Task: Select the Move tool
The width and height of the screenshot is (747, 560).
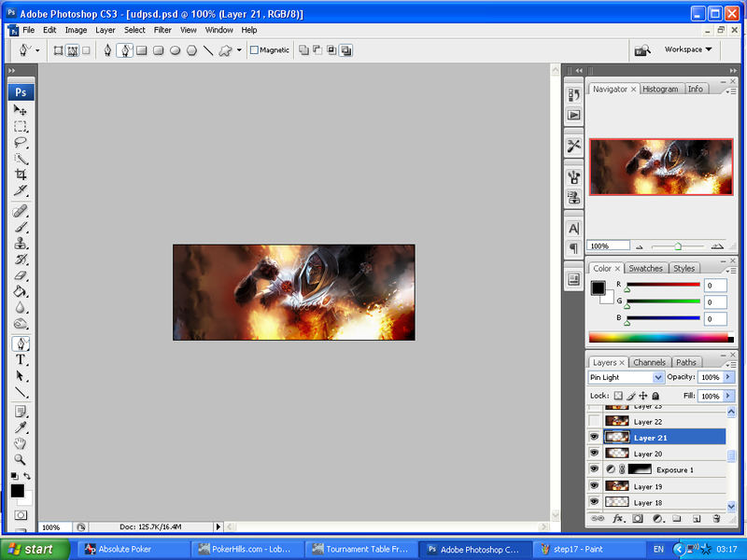Action: click(20, 110)
